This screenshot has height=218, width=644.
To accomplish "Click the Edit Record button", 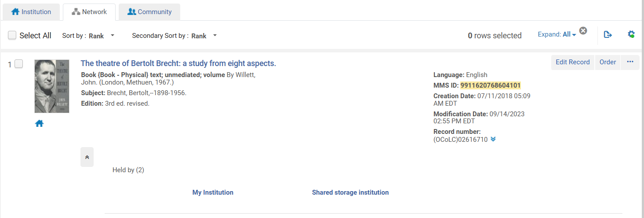I will tap(572, 62).
